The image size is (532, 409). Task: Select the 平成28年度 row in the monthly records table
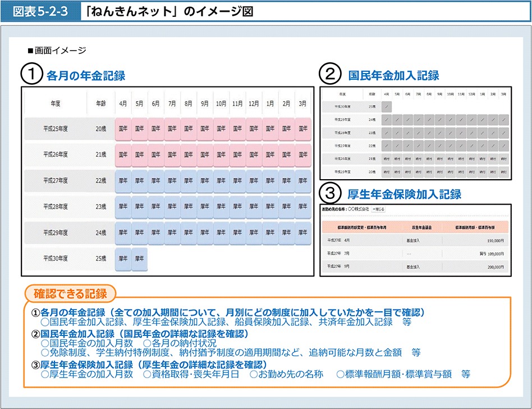56,207
